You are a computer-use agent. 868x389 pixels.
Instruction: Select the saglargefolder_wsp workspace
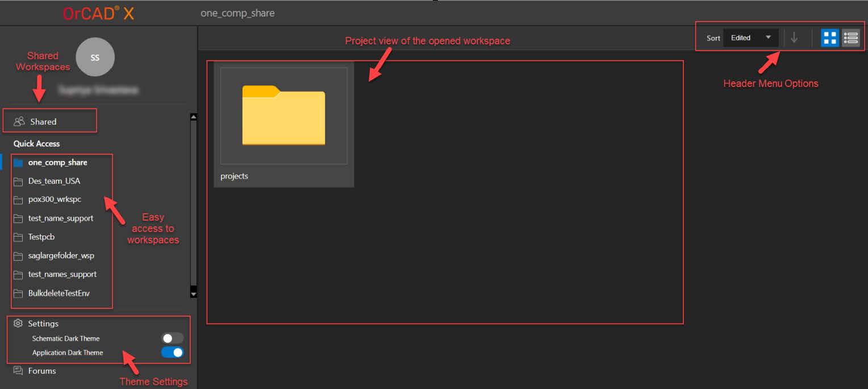61,255
